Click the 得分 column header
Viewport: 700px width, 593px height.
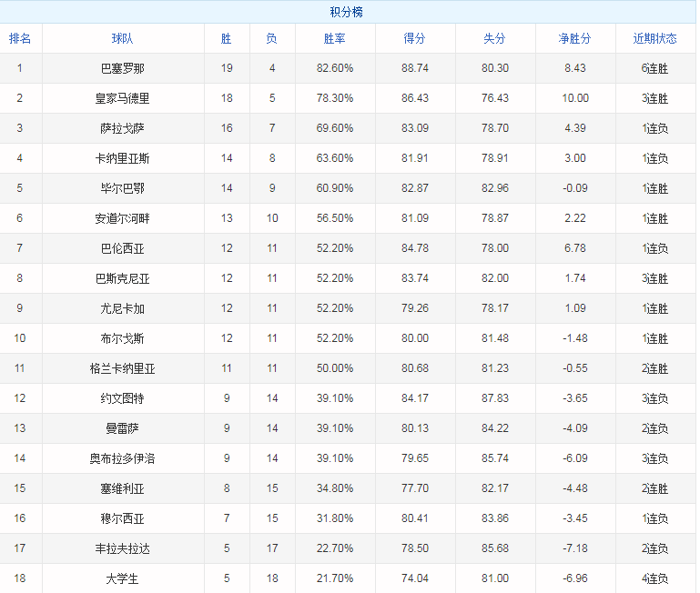[x=414, y=38]
